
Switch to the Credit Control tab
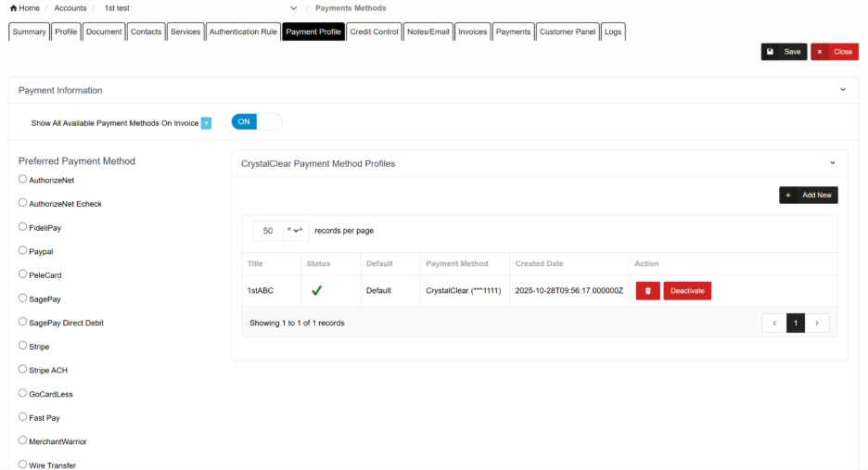point(374,32)
